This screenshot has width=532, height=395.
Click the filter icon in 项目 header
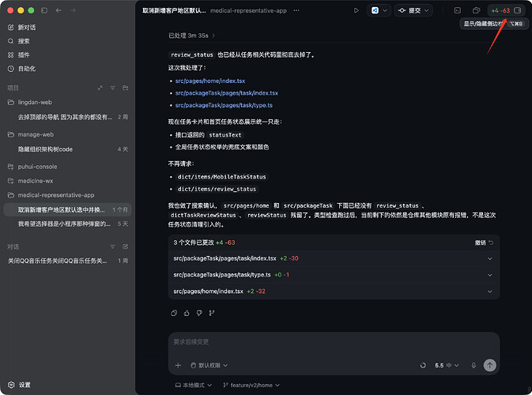click(x=112, y=88)
